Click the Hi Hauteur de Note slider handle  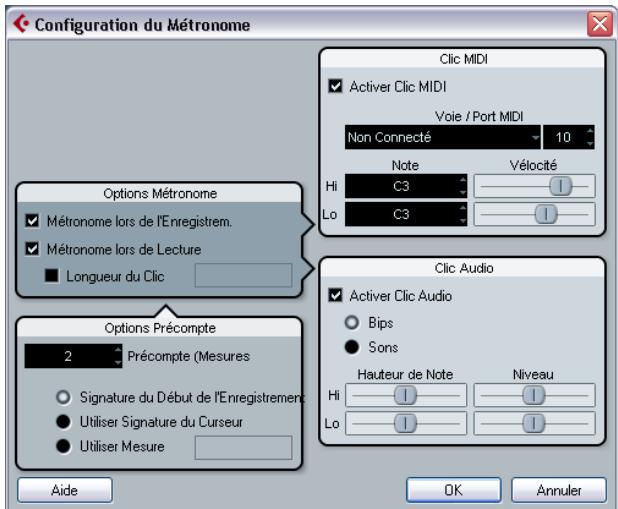[405, 395]
